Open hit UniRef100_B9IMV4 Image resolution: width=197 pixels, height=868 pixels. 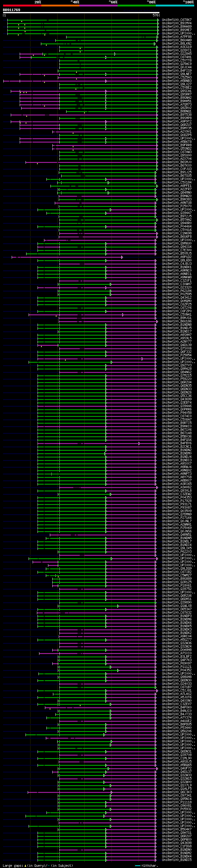(x=177, y=23)
